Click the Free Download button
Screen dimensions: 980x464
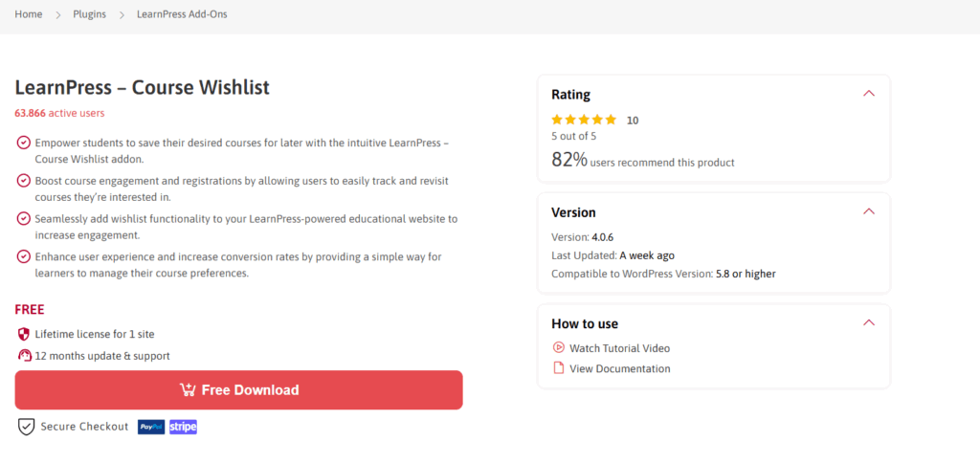(x=238, y=390)
